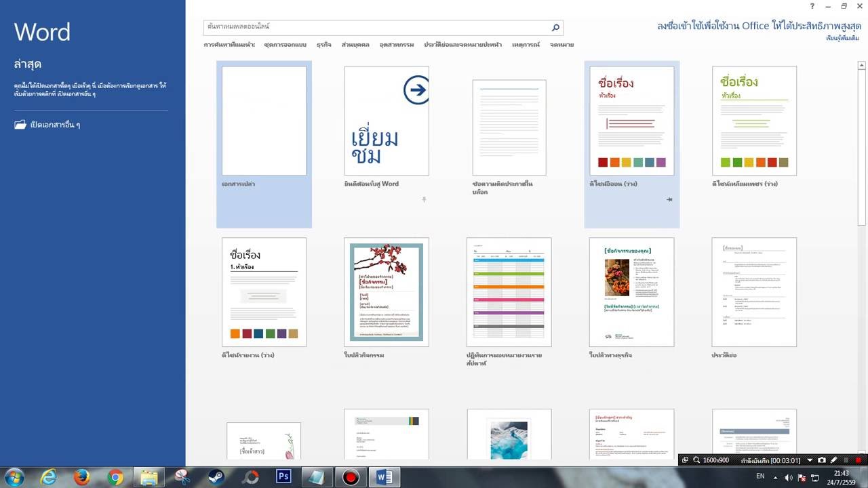This screenshot has width=868, height=488.
Task: Select the เหตุการณ์ suggested search
Action: (x=526, y=45)
